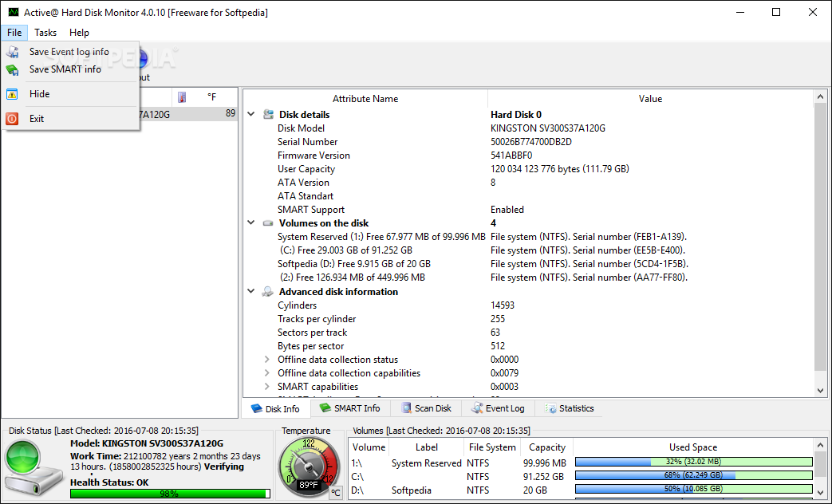832x504 pixels.
Task: Click the red Exit power icon
Action: click(12, 119)
